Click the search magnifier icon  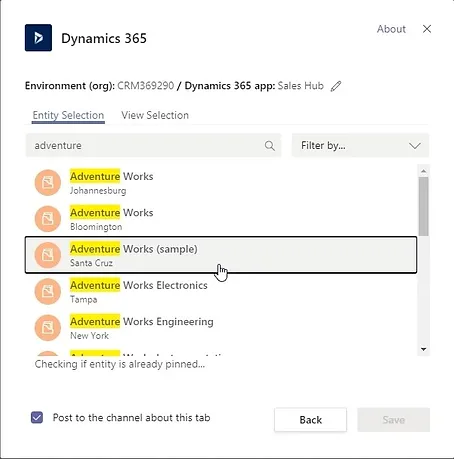[270, 146]
